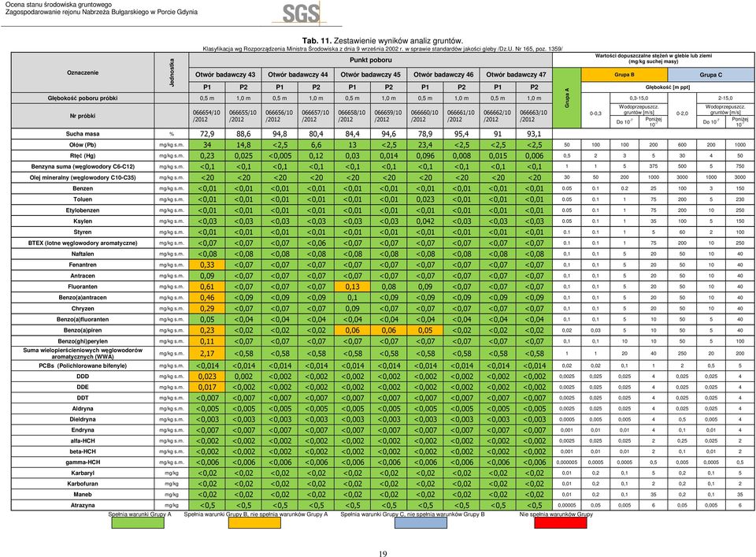The height and width of the screenshot is (557, 756).
Task: Click the 'Aldryna' row label
Action: click(83, 409)
